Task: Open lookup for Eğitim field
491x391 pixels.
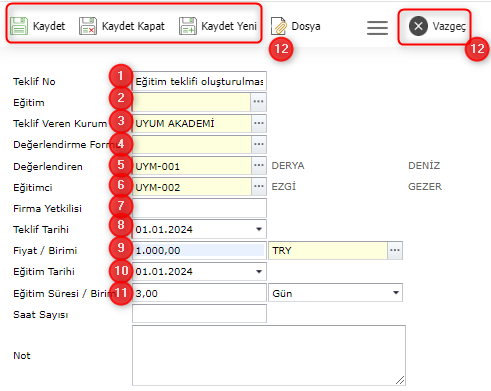Action: point(259,102)
